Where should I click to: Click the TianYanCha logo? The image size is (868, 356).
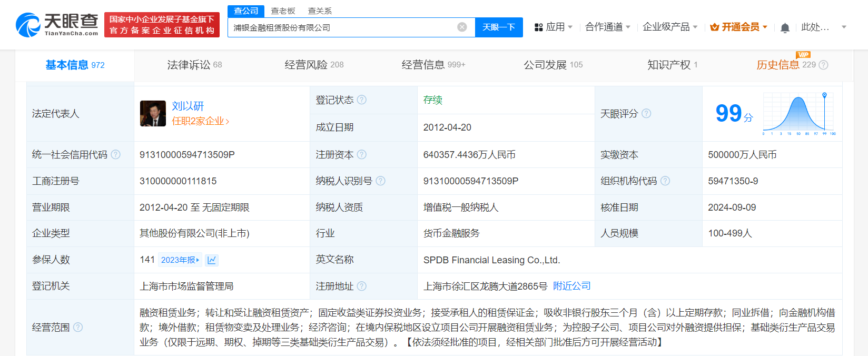(57, 25)
